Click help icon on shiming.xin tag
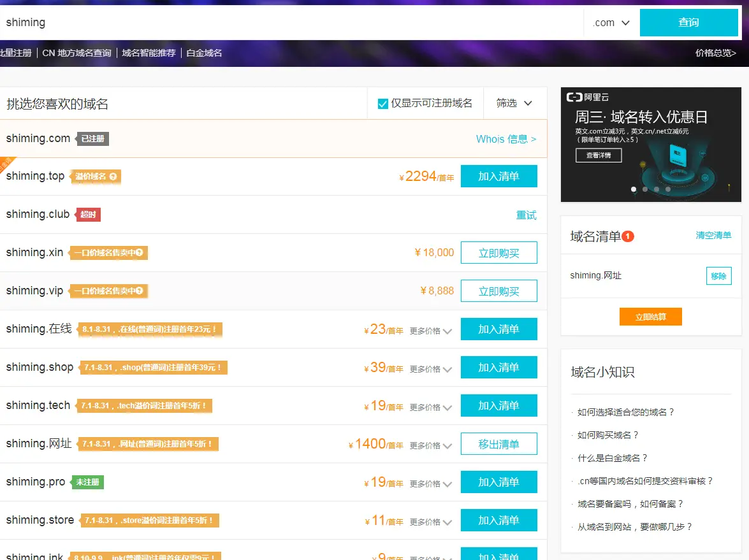 tap(139, 252)
